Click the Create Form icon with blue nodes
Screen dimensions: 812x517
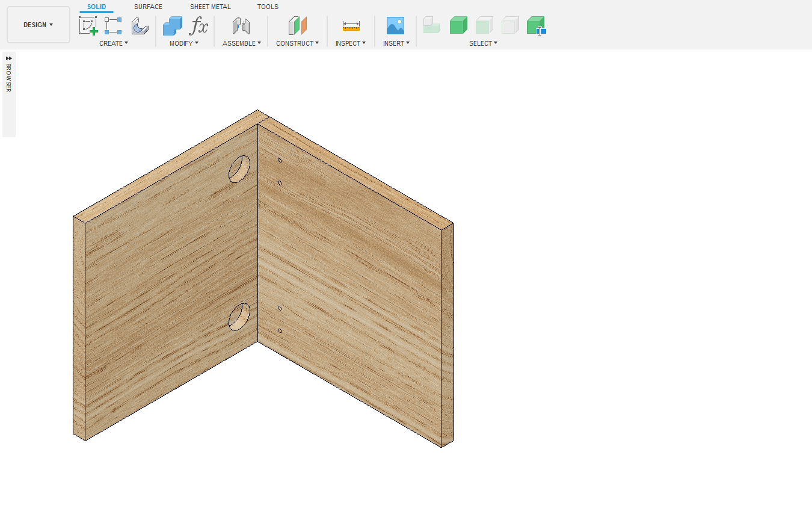[x=113, y=26]
